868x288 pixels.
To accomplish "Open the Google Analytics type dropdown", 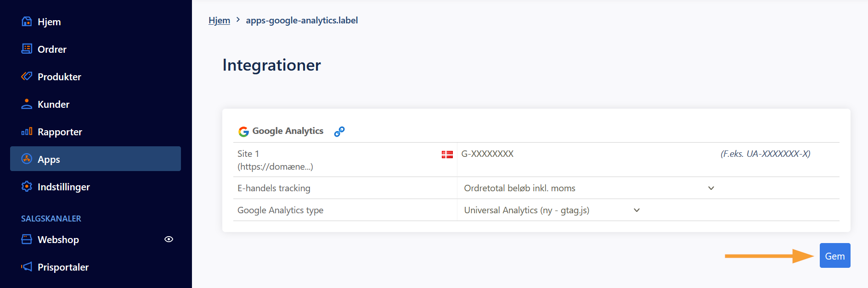I will [x=552, y=210].
